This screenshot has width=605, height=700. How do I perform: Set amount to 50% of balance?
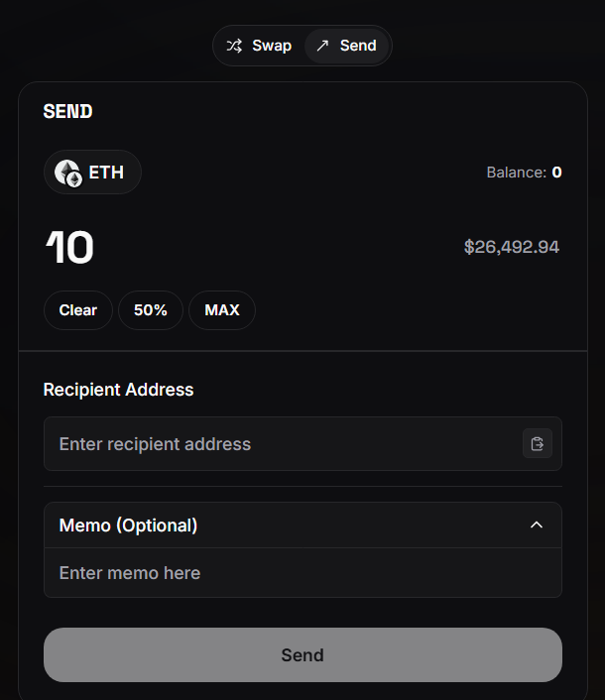151,310
